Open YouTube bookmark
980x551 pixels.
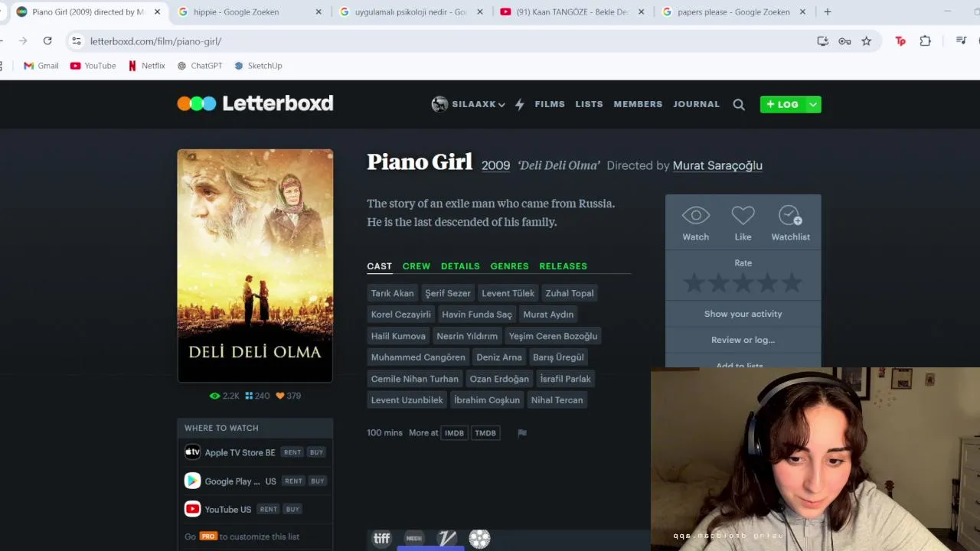click(x=93, y=66)
